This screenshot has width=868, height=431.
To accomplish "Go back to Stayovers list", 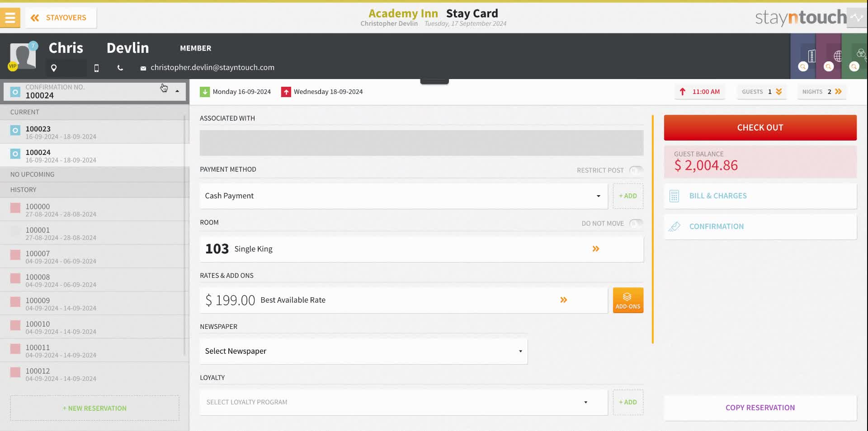I will (x=61, y=18).
